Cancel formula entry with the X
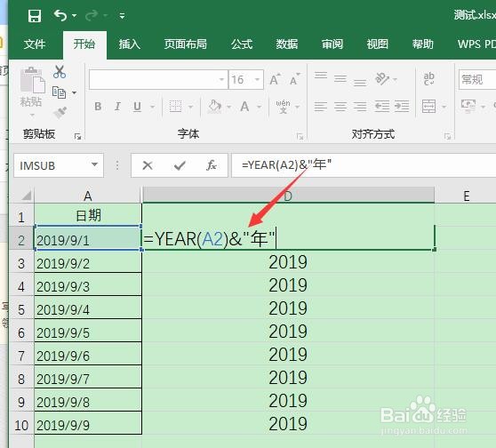Viewport: 496px width, 448px height. coord(148,165)
